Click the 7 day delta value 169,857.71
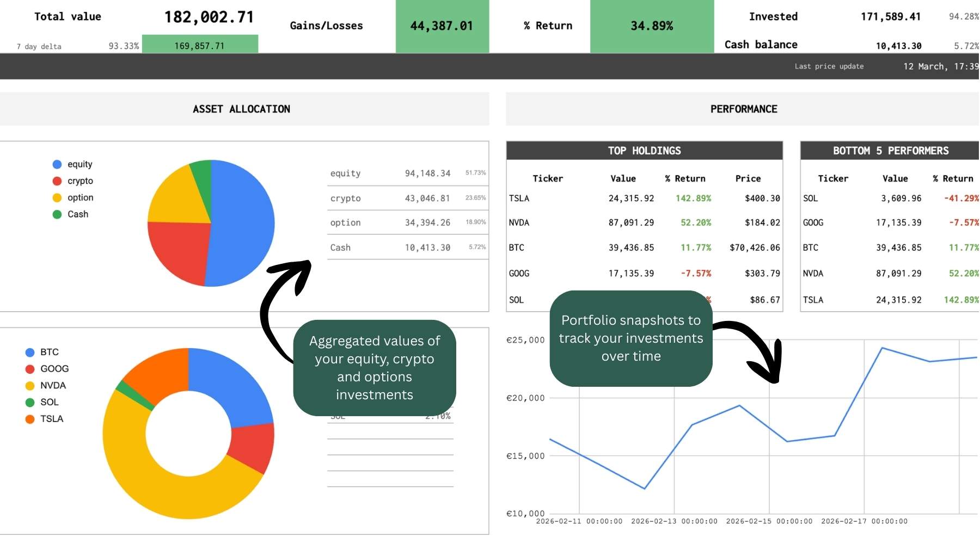Viewport: 980px width, 544px height. pyautogui.click(x=199, y=46)
